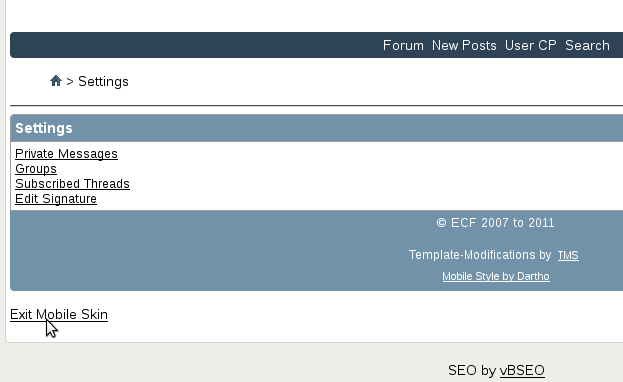
Task: Open the Private Messages link
Action: 66,154
